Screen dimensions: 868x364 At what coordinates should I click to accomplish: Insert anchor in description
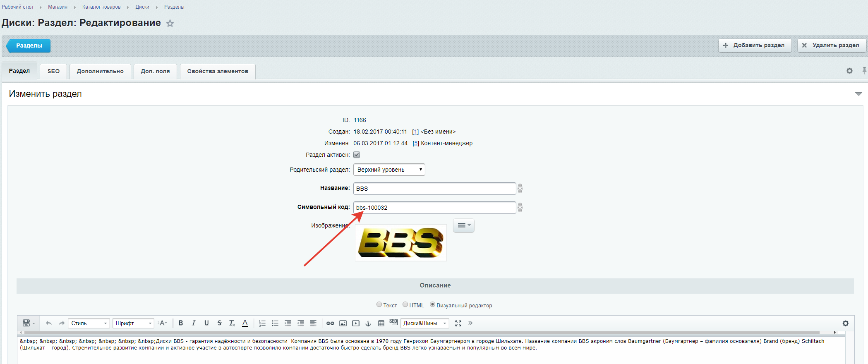click(x=368, y=323)
